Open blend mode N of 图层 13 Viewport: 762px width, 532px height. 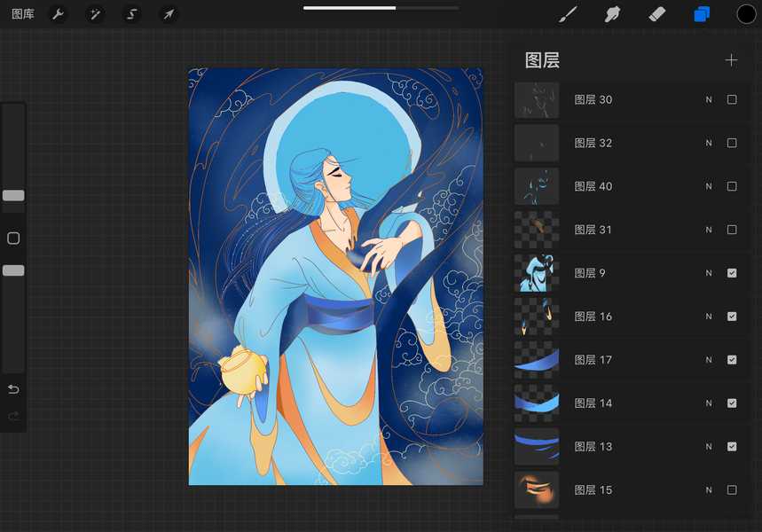[709, 447]
